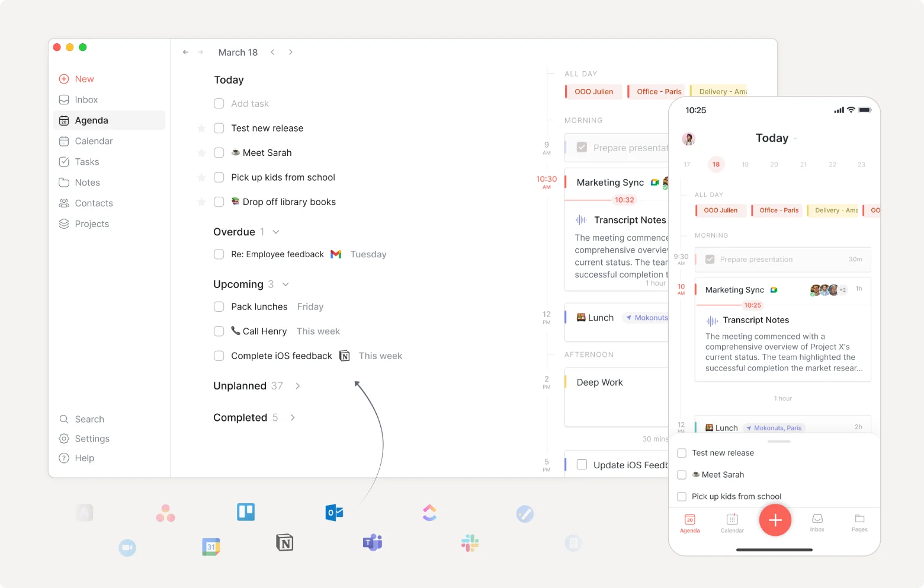Navigate back with the left arrow
The width and height of the screenshot is (924, 588).
click(x=185, y=52)
